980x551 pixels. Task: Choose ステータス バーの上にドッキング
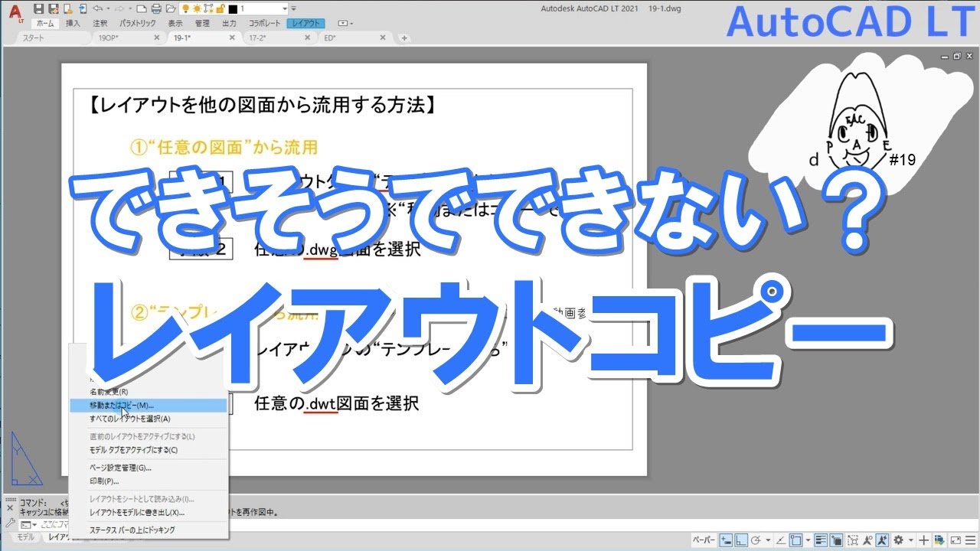[148, 530]
